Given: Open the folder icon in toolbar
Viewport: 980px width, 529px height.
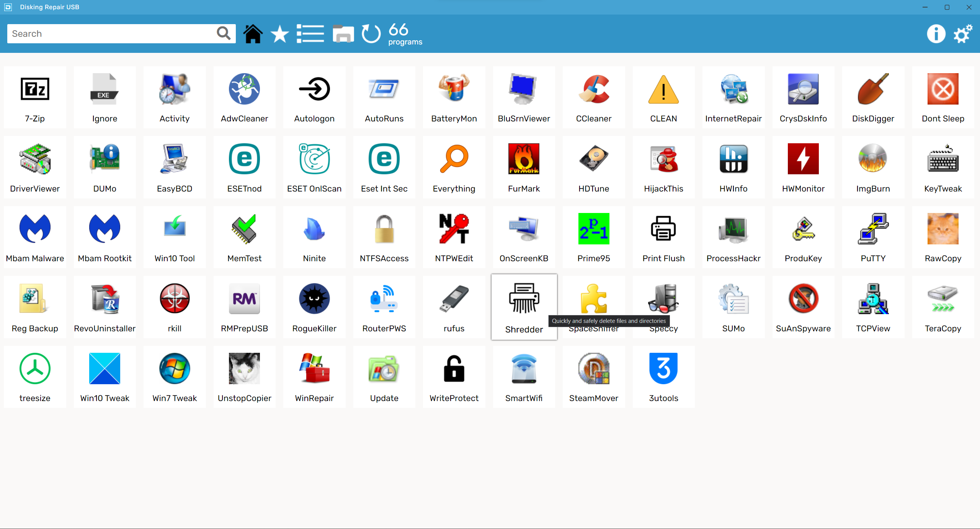Looking at the screenshot, I should coord(343,34).
